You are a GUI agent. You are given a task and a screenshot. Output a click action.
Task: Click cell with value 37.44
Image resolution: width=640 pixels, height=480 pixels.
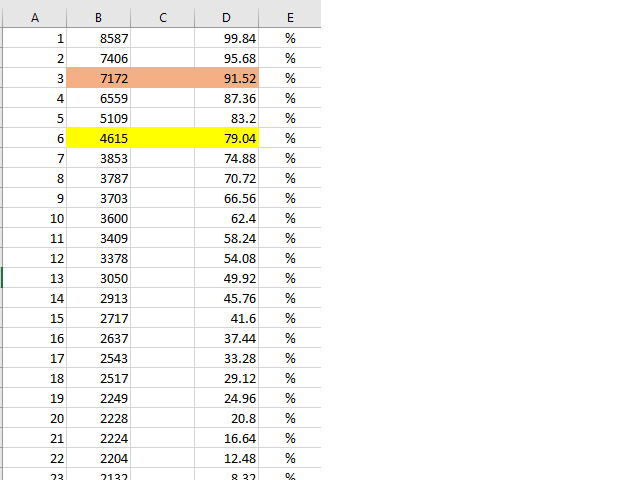click(x=227, y=338)
